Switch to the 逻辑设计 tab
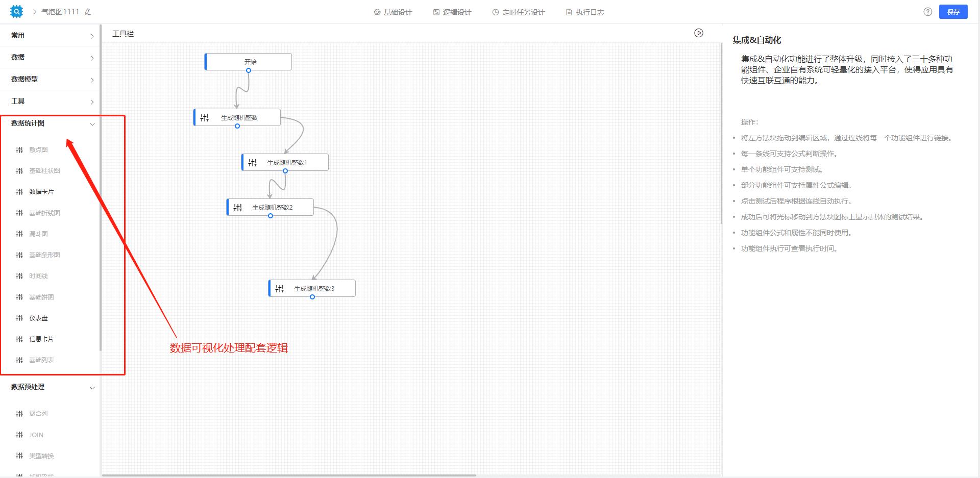This screenshot has width=980, height=478. tap(452, 12)
